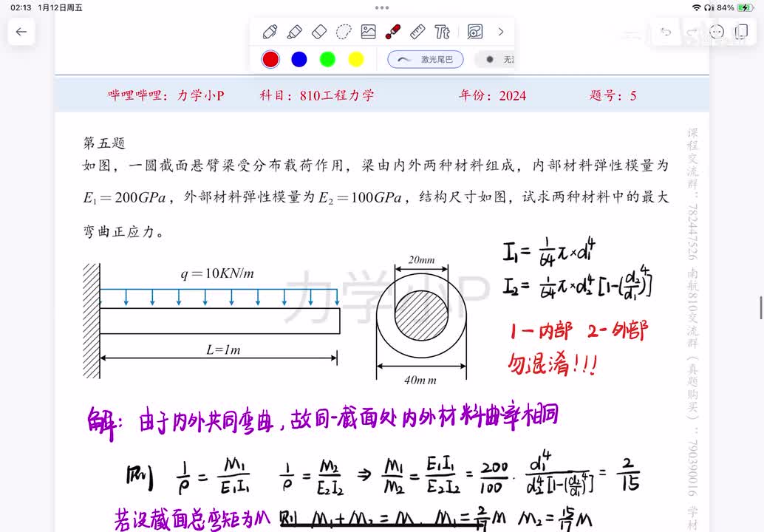Select the Eraser tool
The height and width of the screenshot is (532, 764).
pos(318,33)
